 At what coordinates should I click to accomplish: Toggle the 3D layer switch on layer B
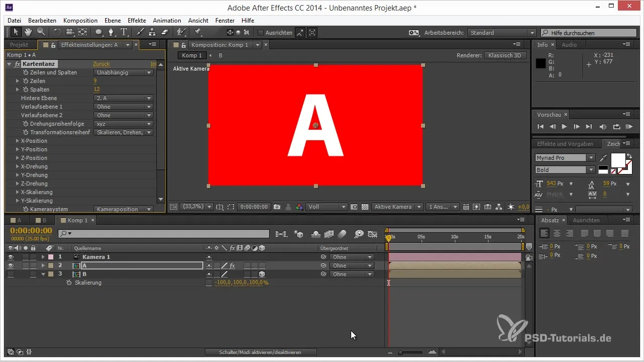point(262,274)
